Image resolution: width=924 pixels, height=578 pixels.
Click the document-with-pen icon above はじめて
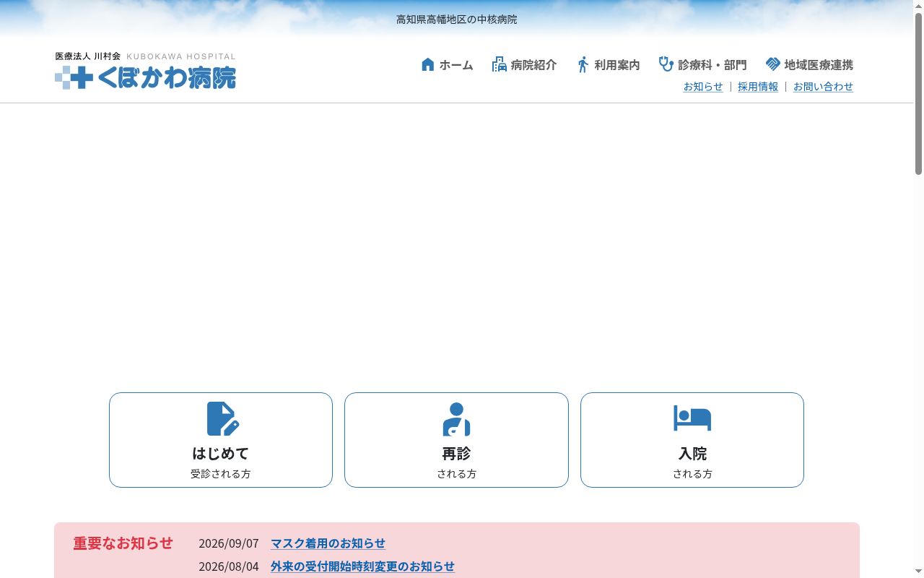tap(222, 419)
